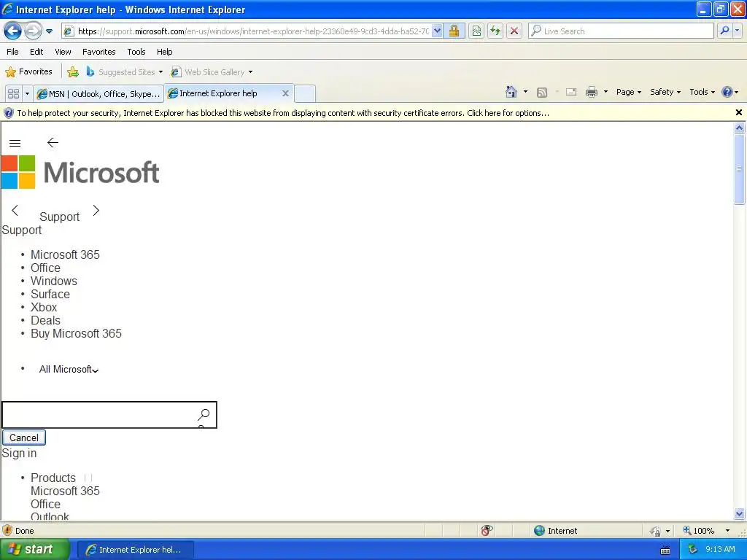Click the Quick Tabs grid icon
The height and width of the screenshot is (560, 747).
coord(13,93)
